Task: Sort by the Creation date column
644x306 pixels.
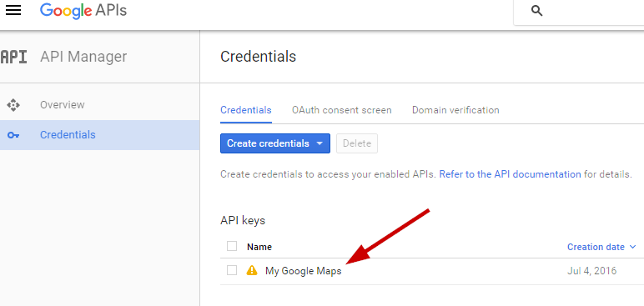Action: pyautogui.click(x=596, y=247)
